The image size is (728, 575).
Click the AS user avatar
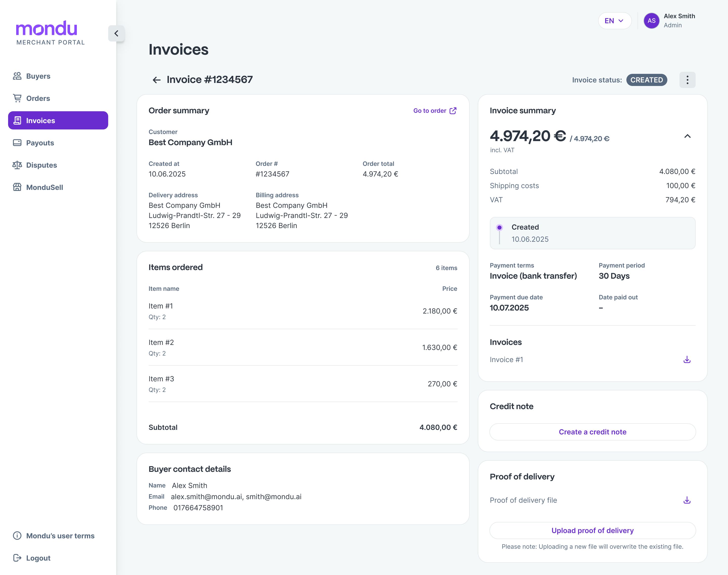(x=651, y=21)
